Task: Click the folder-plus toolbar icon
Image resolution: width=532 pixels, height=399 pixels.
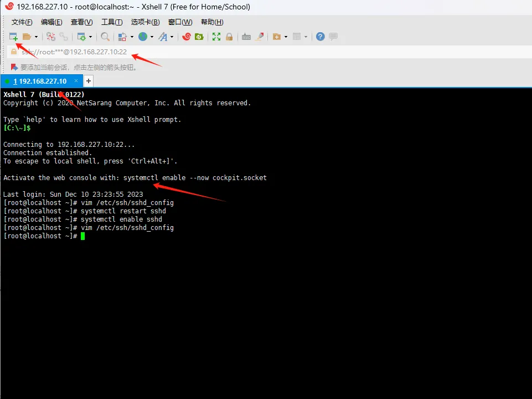Action: point(276,37)
